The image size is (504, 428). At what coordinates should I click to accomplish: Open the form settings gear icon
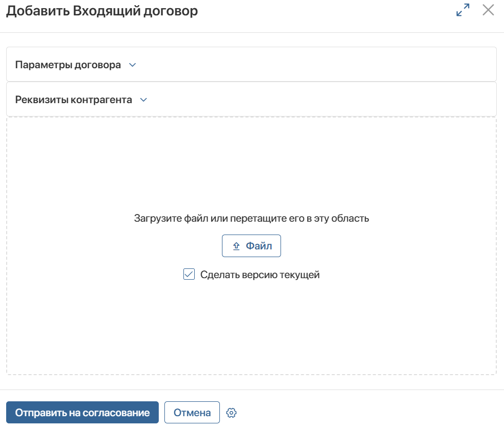231,413
